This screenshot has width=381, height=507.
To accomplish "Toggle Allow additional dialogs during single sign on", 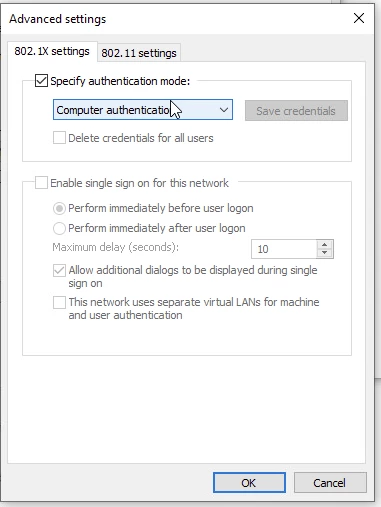I will (x=59, y=270).
